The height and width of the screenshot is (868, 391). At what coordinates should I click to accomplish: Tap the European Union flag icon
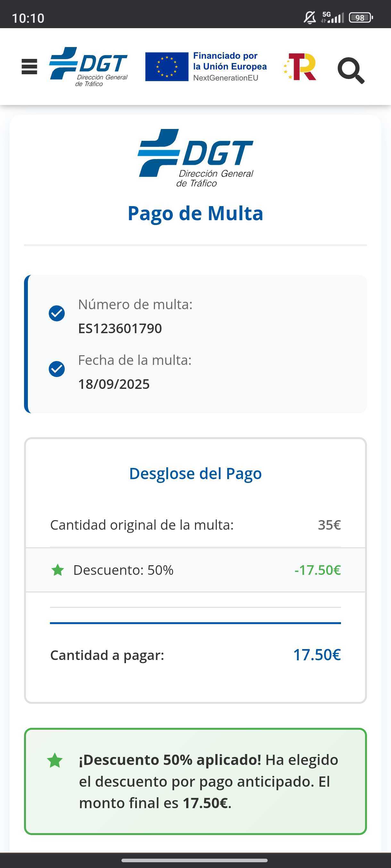pyautogui.click(x=167, y=67)
